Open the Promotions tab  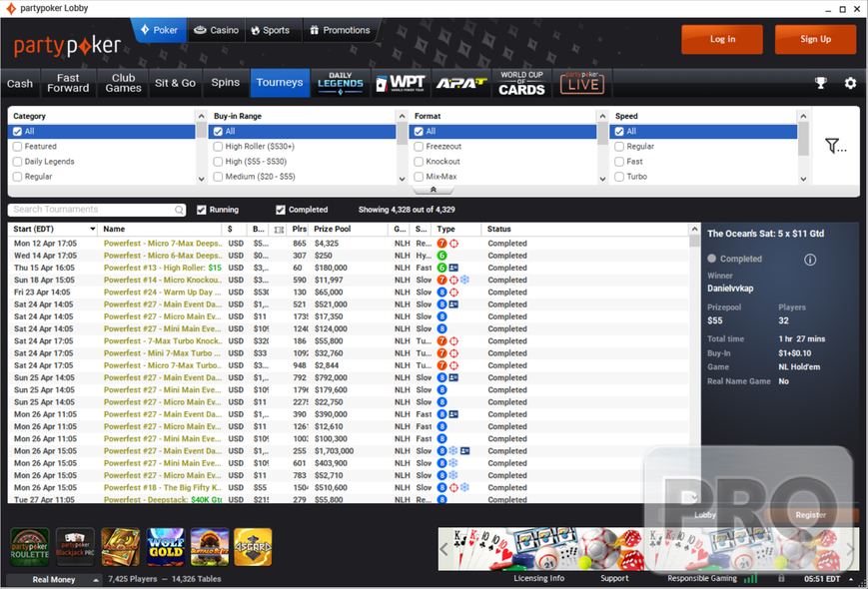point(340,30)
